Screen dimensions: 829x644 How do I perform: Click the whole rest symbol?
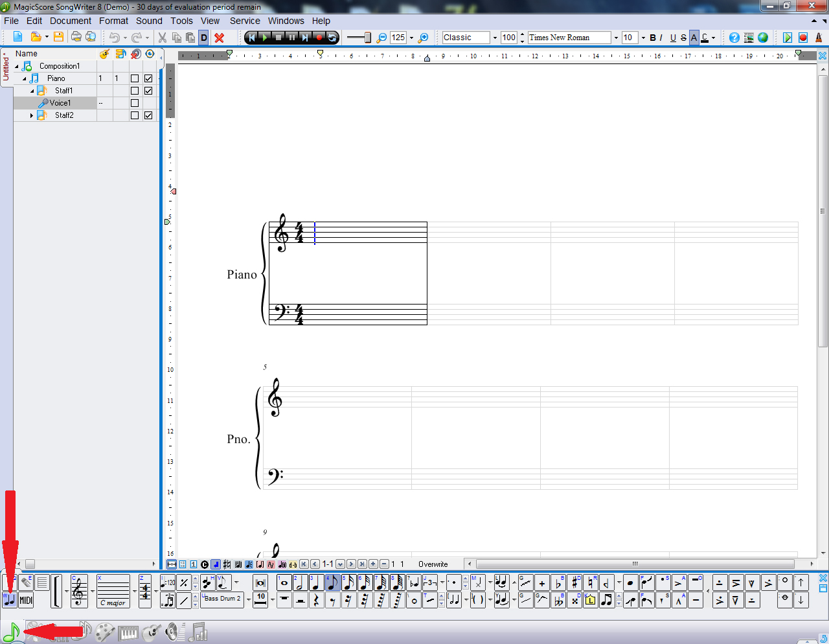[x=284, y=601]
